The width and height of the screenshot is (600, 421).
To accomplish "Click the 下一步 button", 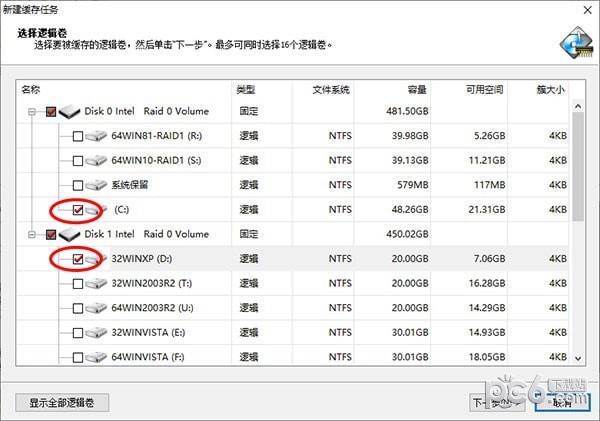I will (497, 403).
